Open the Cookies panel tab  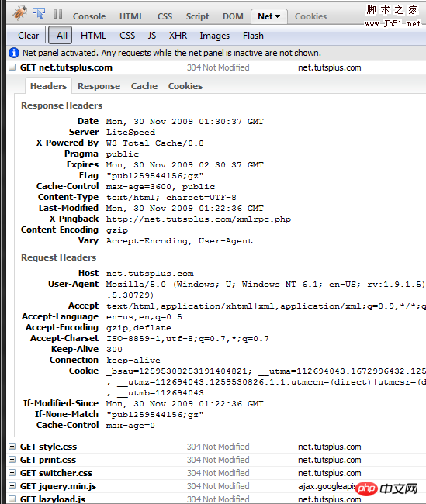[x=310, y=16]
